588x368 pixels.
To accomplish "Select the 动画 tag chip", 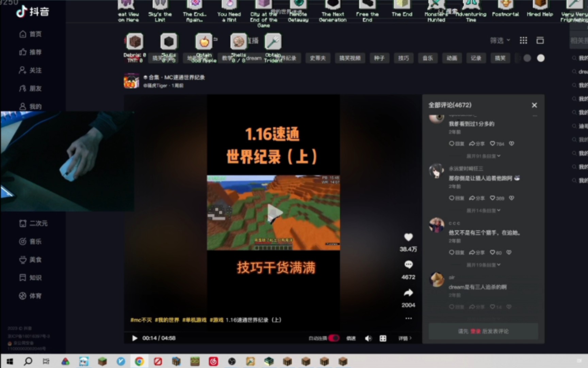I will click(452, 58).
